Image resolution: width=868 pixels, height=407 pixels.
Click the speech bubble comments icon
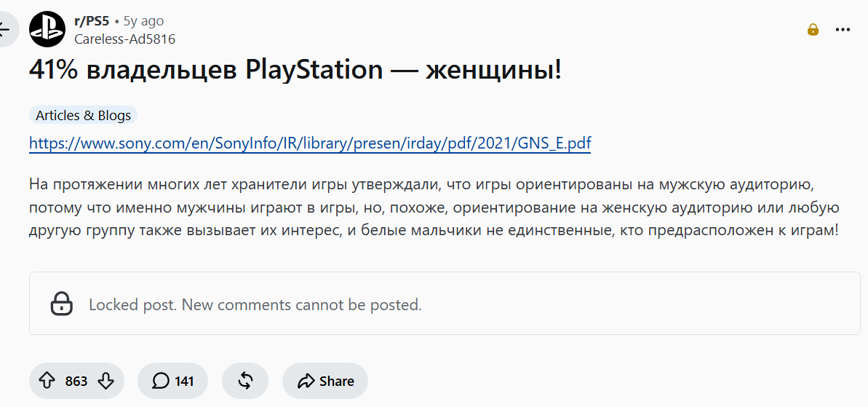(x=161, y=381)
